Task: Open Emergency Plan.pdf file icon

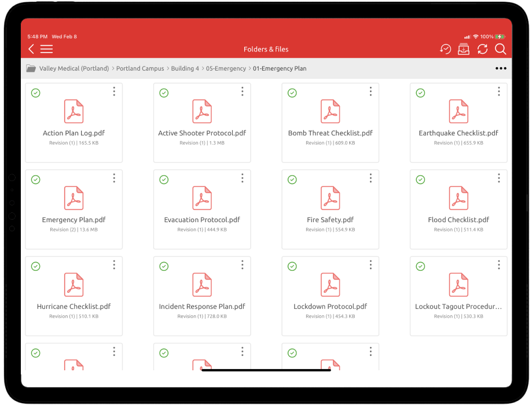Action: [74, 198]
